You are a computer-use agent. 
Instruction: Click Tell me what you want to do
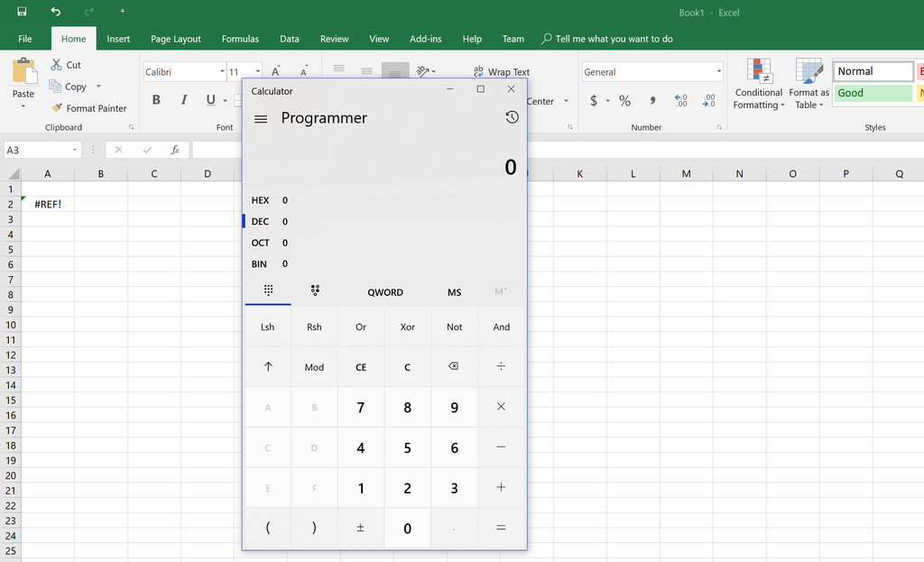pyautogui.click(x=607, y=39)
